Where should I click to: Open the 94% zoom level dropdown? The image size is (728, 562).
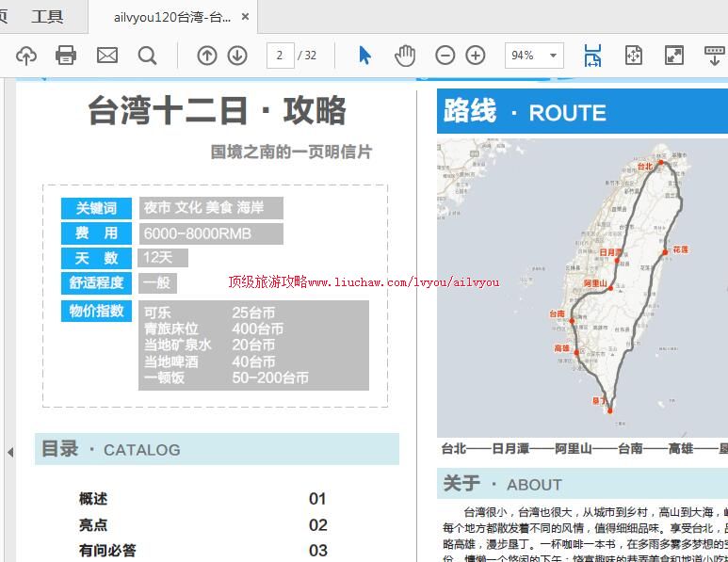coord(534,56)
